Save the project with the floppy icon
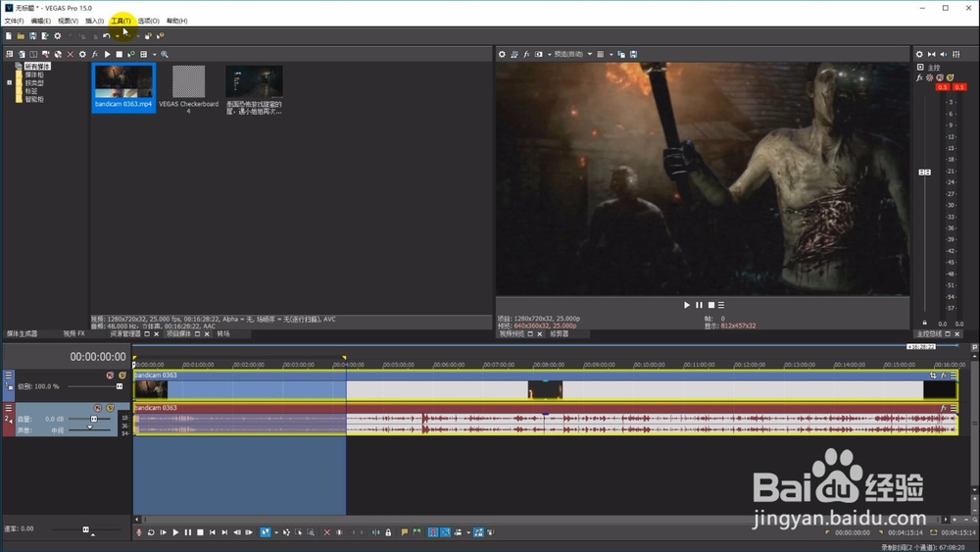The height and width of the screenshot is (552, 980). [x=32, y=35]
